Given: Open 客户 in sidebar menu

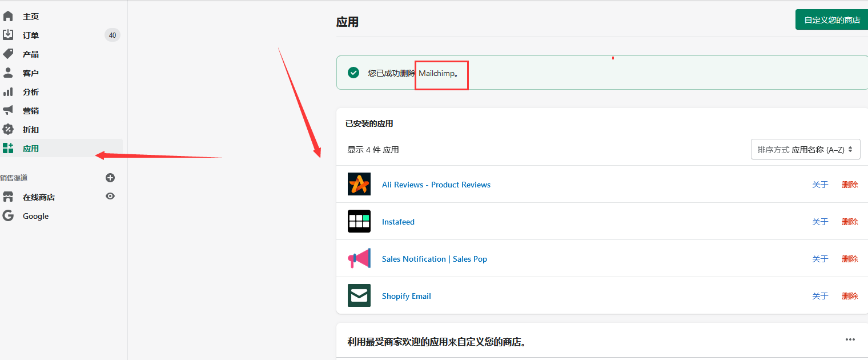Looking at the screenshot, I should coord(31,73).
